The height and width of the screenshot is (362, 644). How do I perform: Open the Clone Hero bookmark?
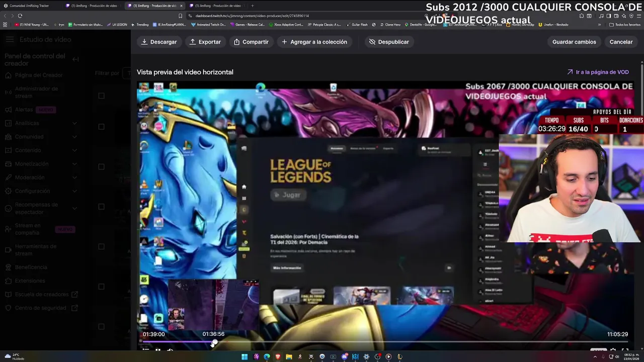tap(390, 25)
